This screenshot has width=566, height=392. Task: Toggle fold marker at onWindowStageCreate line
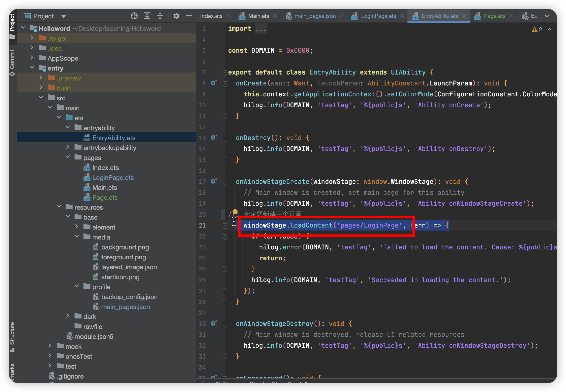pyautogui.click(x=225, y=182)
